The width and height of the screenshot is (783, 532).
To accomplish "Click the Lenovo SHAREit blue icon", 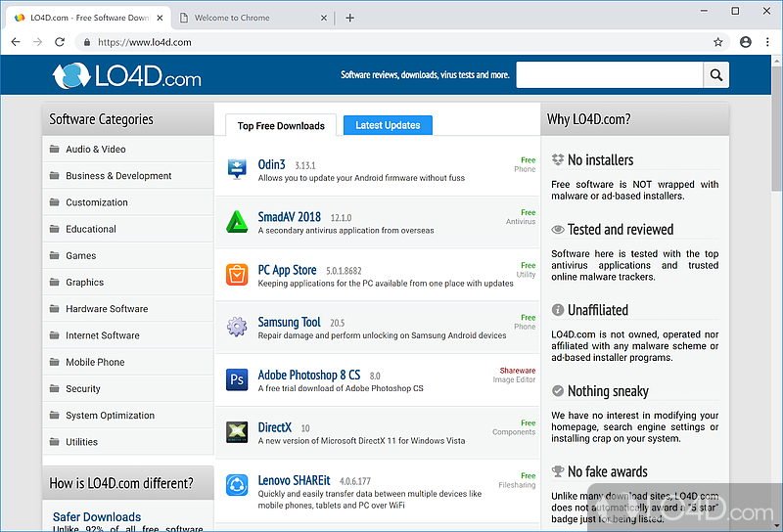I will (237, 485).
